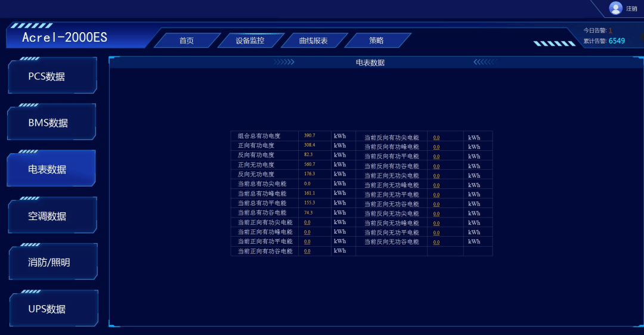
Task: Switch to the 设备监控 tab
Action: [x=250, y=41]
